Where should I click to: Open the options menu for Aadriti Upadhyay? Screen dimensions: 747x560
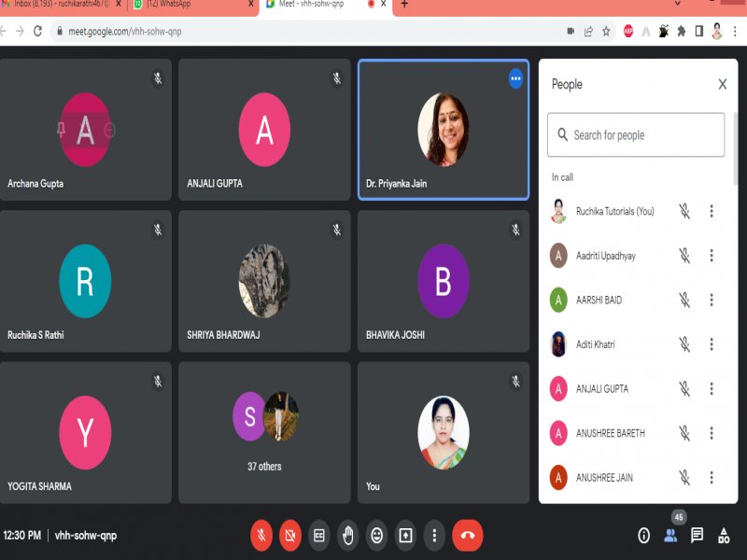click(x=712, y=256)
